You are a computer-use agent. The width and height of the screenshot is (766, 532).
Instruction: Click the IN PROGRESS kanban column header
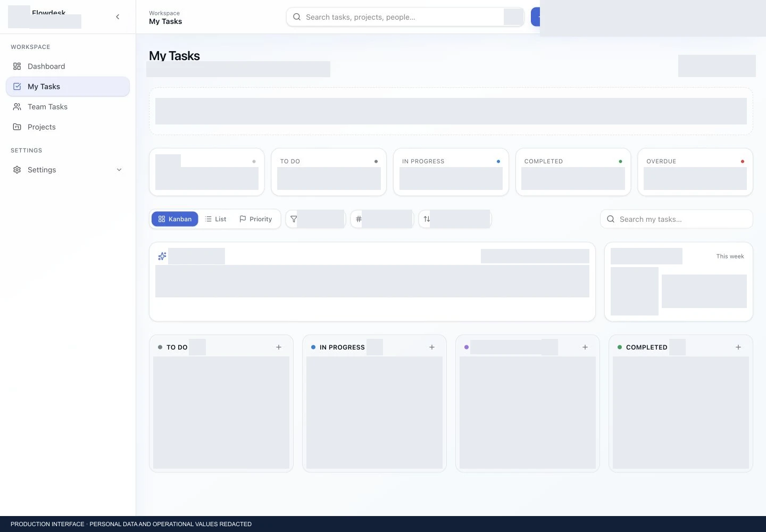[342, 347]
